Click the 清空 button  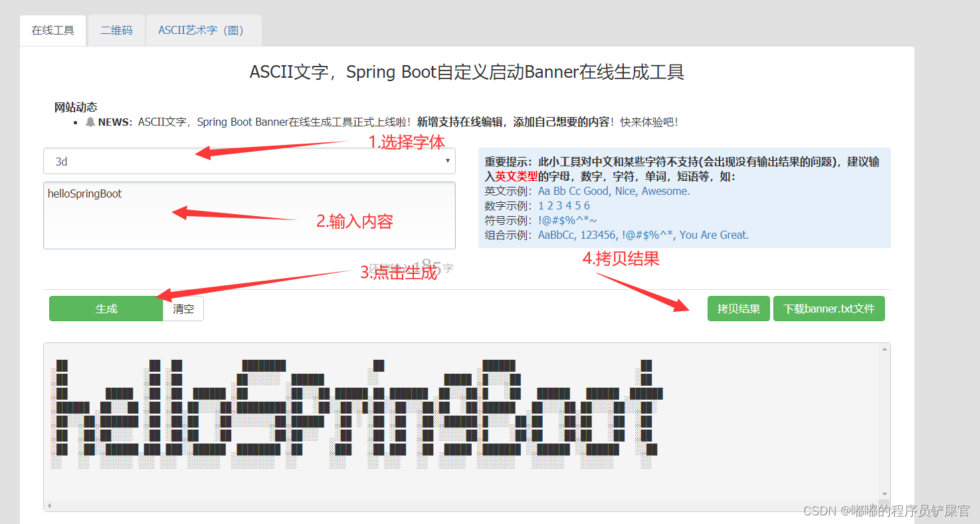183,309
